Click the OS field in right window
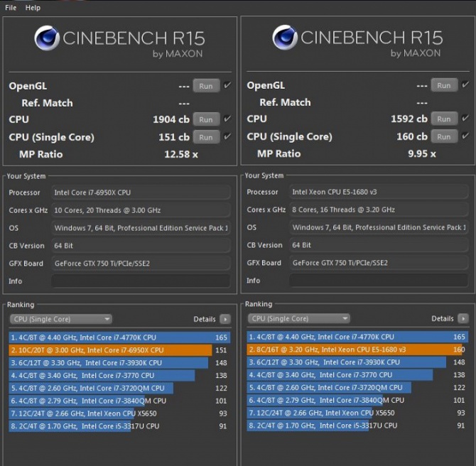 [x=379, y=227]
